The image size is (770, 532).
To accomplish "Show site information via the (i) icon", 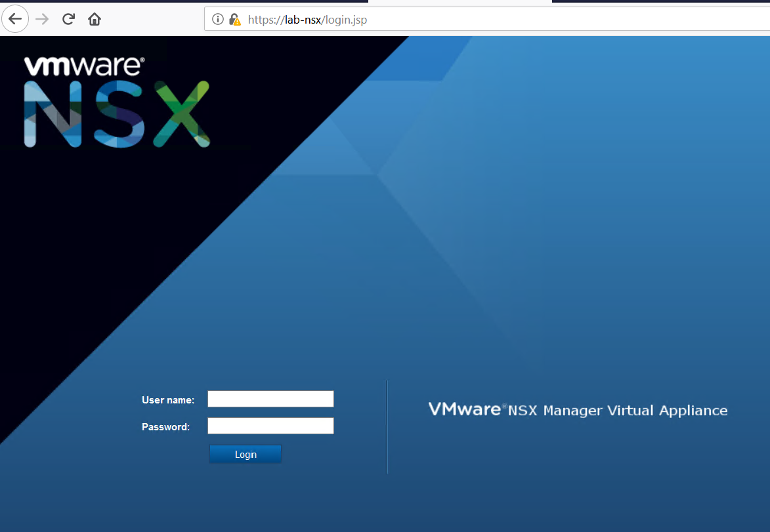I will coord(219,20).
